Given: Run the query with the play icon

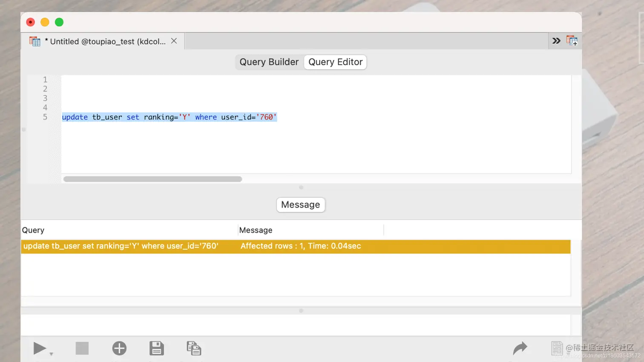Looking at the screenshot, I should tap(40, 348).
